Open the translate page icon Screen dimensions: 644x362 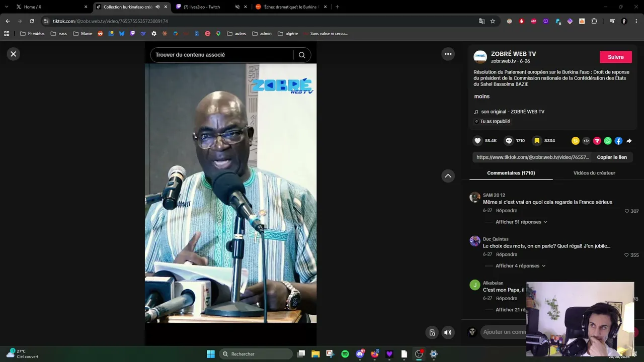click(481, 21)
